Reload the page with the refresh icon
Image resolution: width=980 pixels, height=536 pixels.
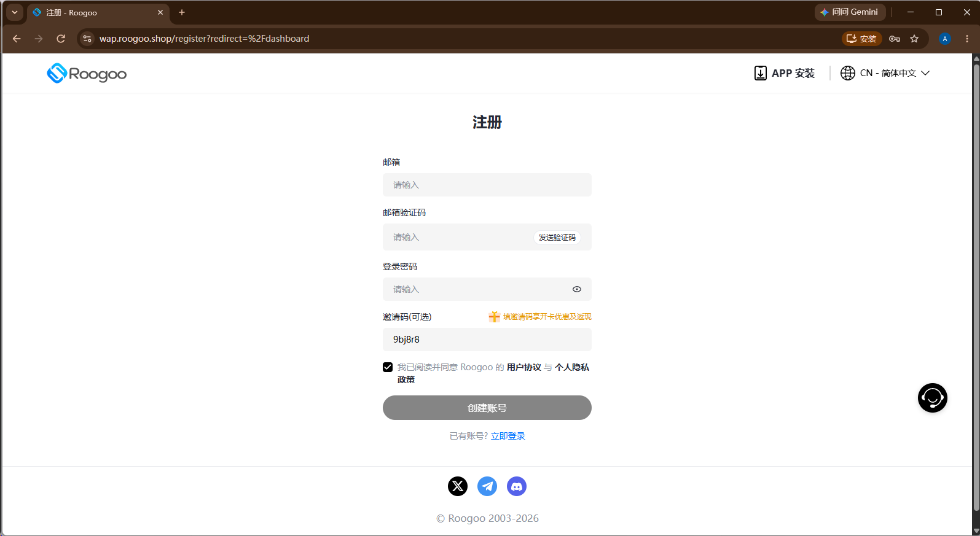coord(61,39)
